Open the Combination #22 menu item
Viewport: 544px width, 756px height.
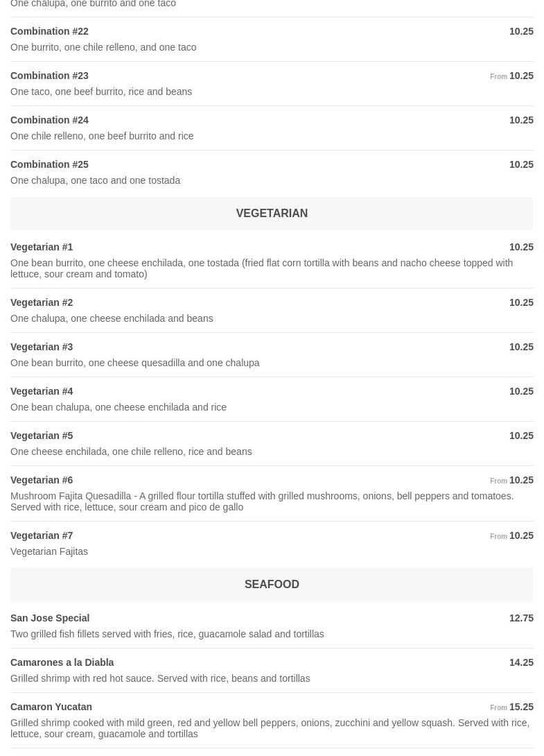(x=49, y=31)
